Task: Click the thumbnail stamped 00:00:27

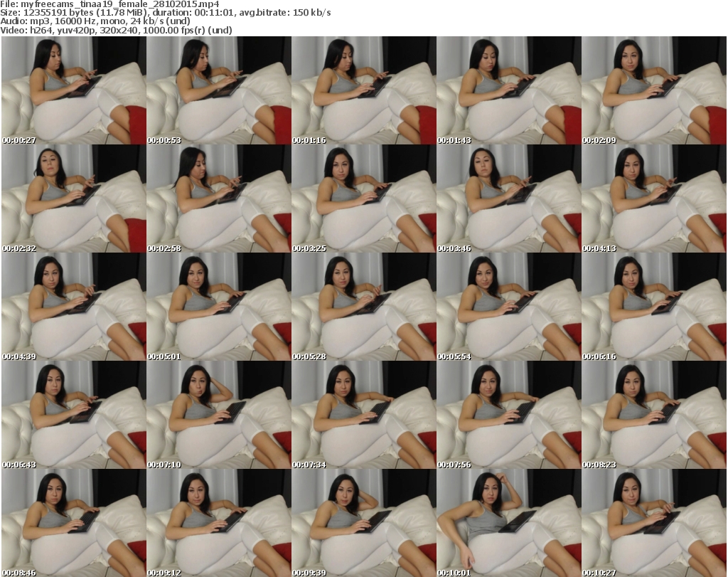Action: point(74,90)
